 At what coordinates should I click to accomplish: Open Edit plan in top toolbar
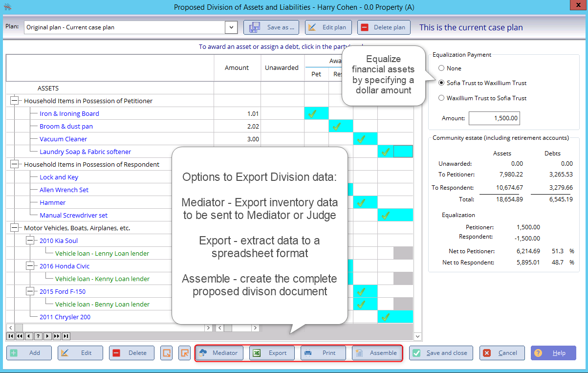pos(328,27)
